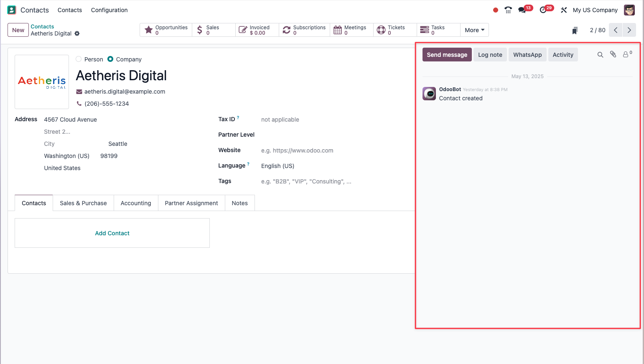The image size is (644, 364).
Task: Open the Tickets stat button
Action: (x=395, y=30)
